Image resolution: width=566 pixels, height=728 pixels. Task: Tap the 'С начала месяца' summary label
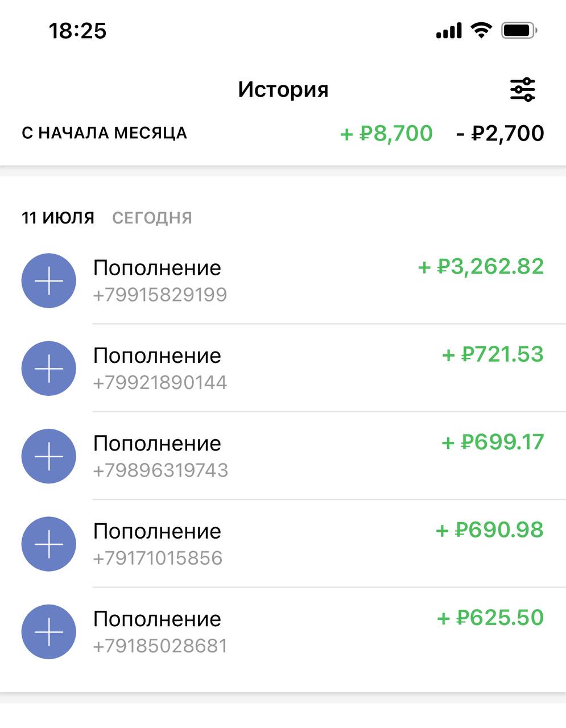[104, 133]
